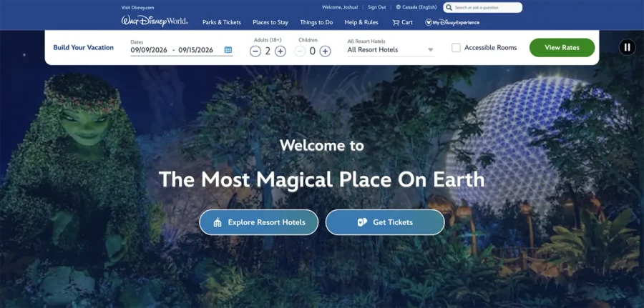Image resolution: width=644 pixels, height=308 pixels.
Task: Increase Children count with plus button
Action: tap(325, 51)
